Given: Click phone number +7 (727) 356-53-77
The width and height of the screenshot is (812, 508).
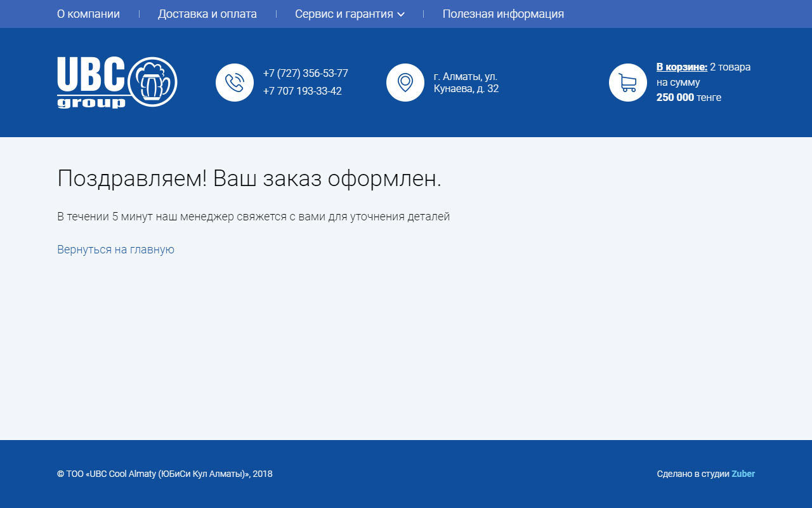Looking at the screenshot, I should pyautogui.click(x=305, y=74).
